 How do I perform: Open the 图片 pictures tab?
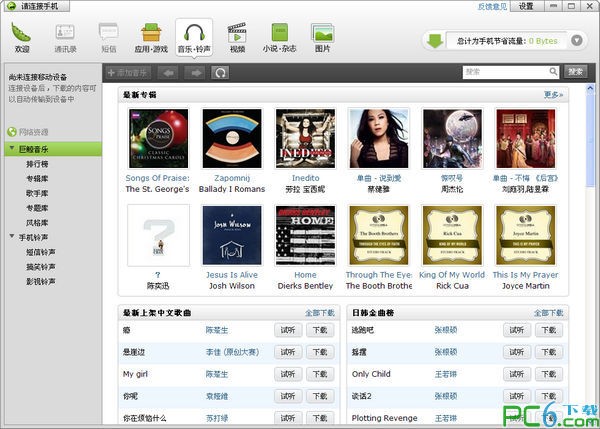pos(323,38)
